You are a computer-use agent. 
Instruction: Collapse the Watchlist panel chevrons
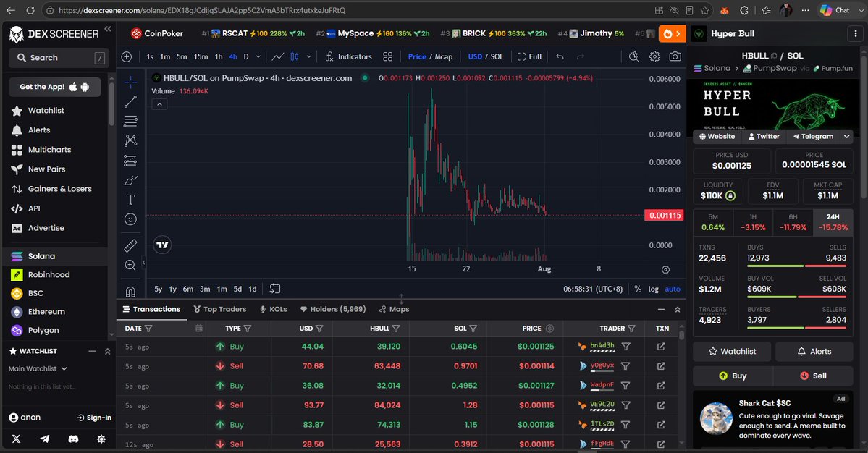point(107,351)
